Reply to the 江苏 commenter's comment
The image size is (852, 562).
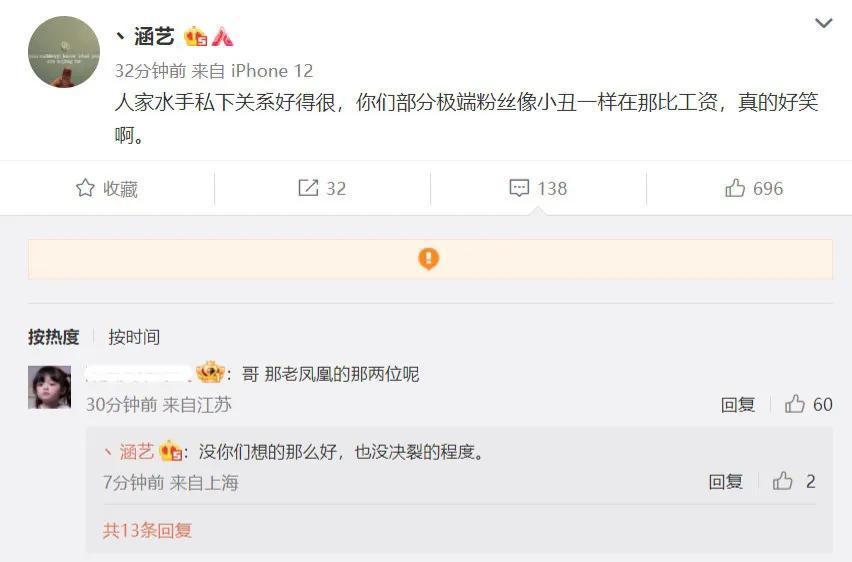pyautogui.click(x=738, y=404)
